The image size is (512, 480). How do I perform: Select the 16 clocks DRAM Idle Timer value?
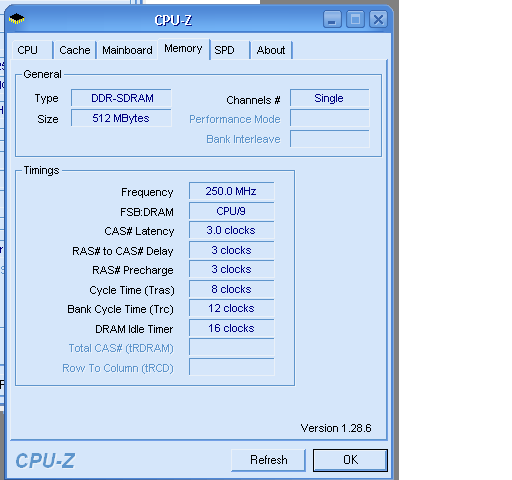(x=232, y=328)
